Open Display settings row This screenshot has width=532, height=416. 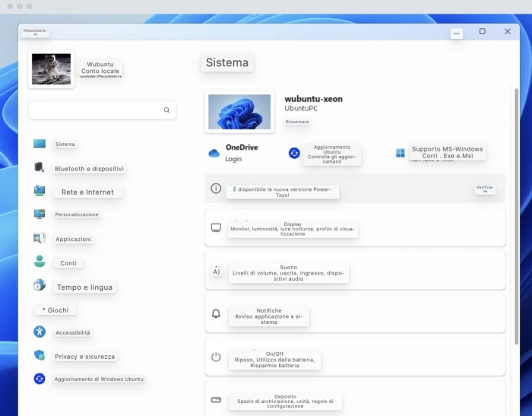point(355,227)
